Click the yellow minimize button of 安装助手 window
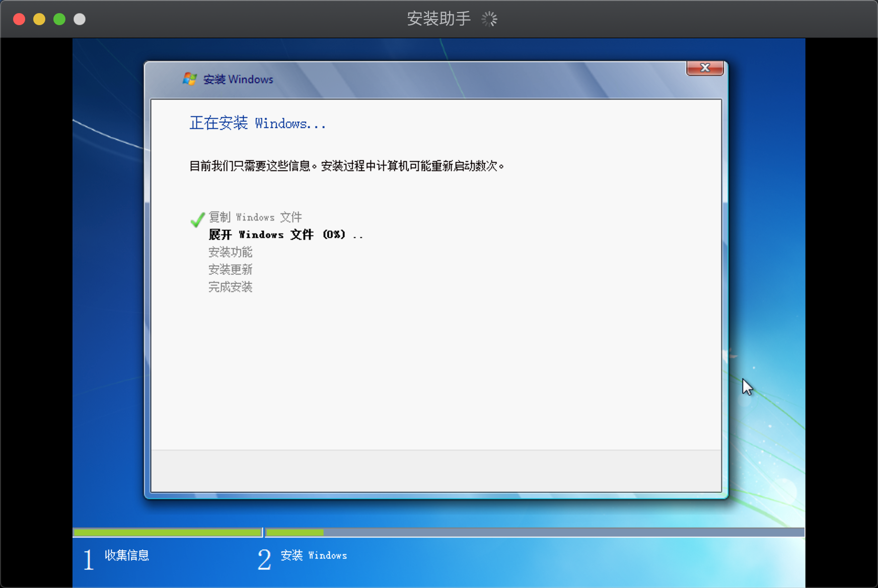Image resolution: width=878 pixels, height=588 pixels. coord(39,19)
